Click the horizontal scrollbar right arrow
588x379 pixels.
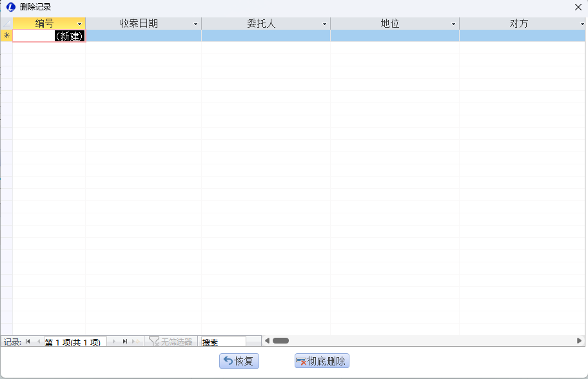[x=579, y=340]
